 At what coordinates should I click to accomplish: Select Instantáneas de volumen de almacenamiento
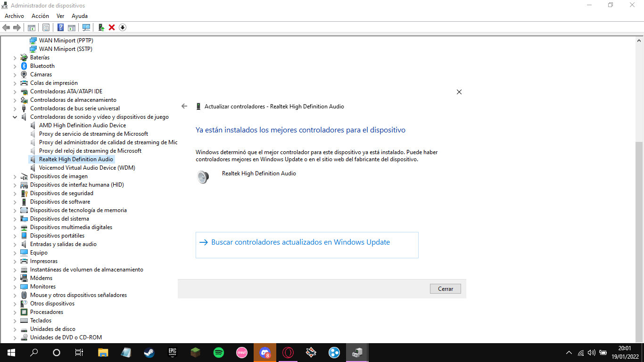tap(87, 270)
